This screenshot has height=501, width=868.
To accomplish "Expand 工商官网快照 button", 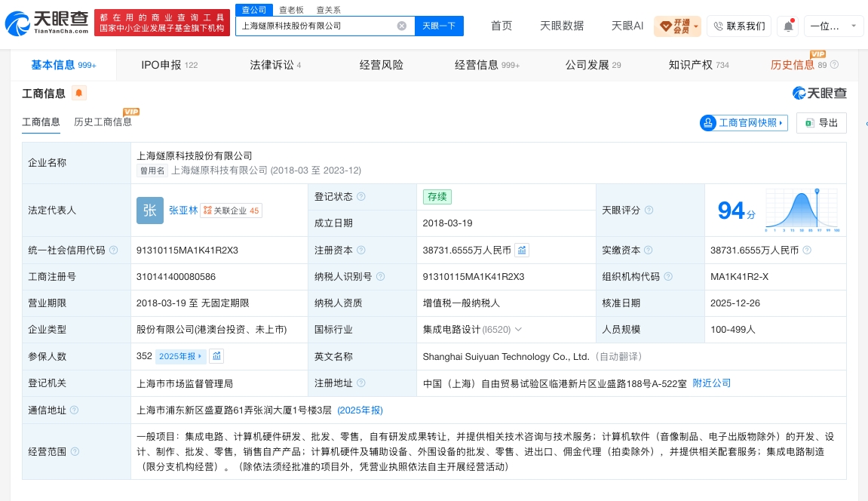I will click(744, 123).
